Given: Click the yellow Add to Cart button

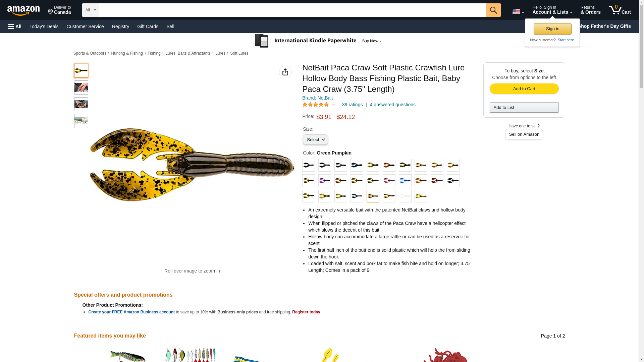Looking at the screenshot, I should pyautogui.click(x=524, y=88).
